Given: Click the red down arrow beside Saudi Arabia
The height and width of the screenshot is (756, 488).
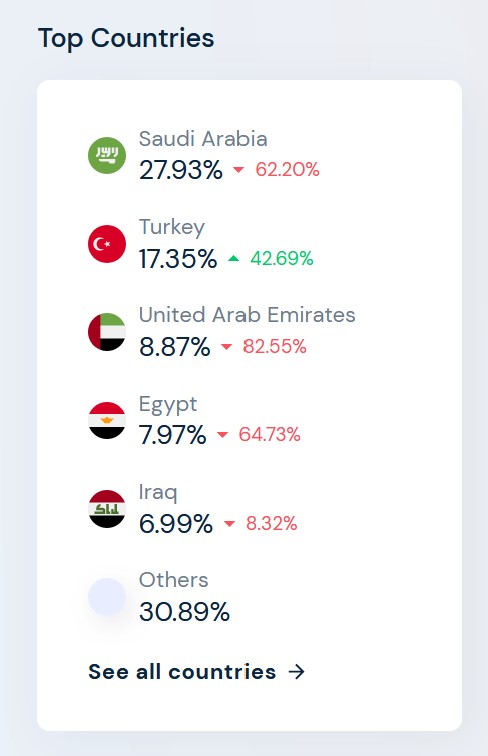Looking at the screenshot, I should click(x=238, y=170).
